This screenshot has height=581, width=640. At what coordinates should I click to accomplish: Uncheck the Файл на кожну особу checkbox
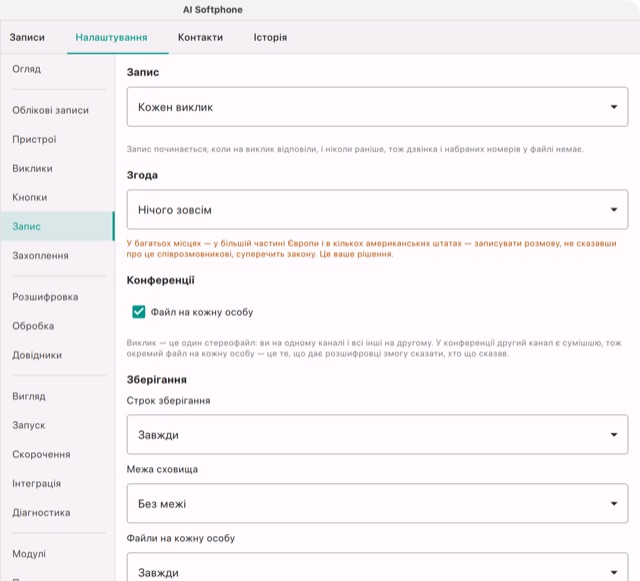point(139,312)
